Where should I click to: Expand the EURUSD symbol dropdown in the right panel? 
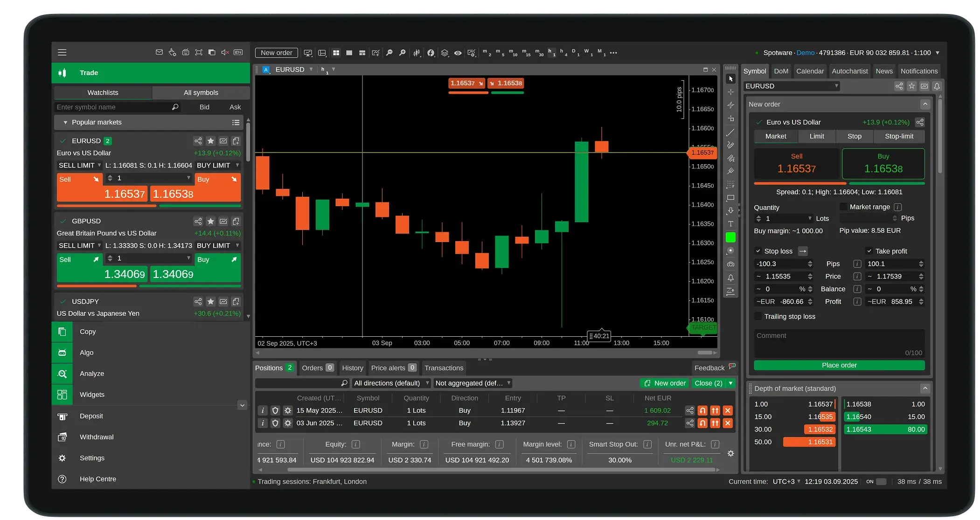tap(792, 86)
